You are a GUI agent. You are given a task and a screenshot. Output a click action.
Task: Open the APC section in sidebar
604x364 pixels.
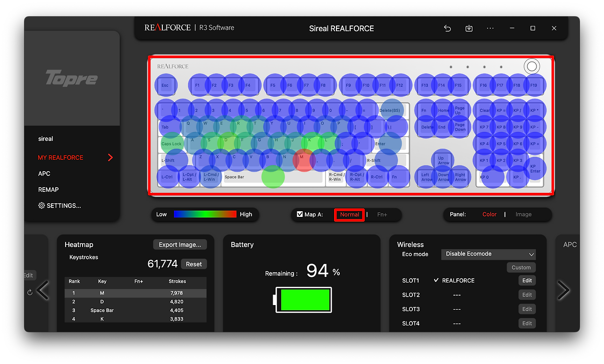click(44, 174)
